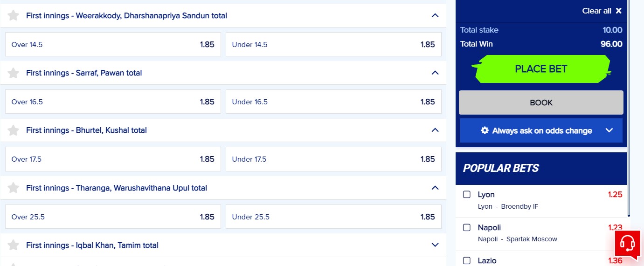Click the X icon beside Clear all
The image size is (644, 266).
(x=618, y=11)
